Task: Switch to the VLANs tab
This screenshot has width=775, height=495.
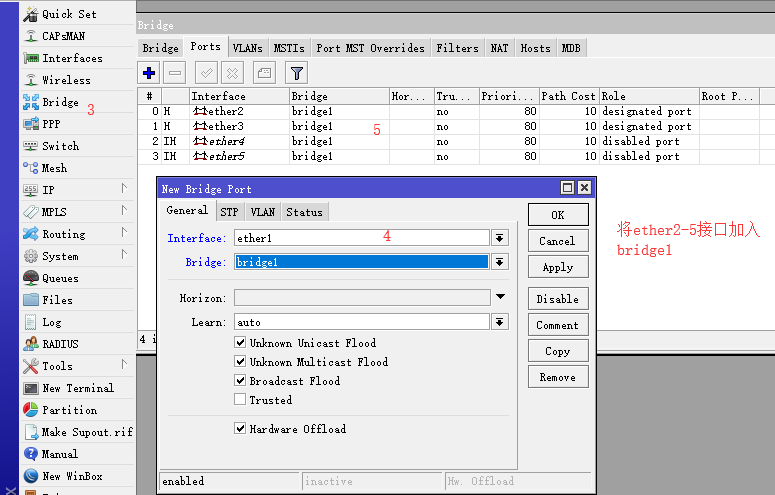Action: pyautogui.click(x=248, y=48)
